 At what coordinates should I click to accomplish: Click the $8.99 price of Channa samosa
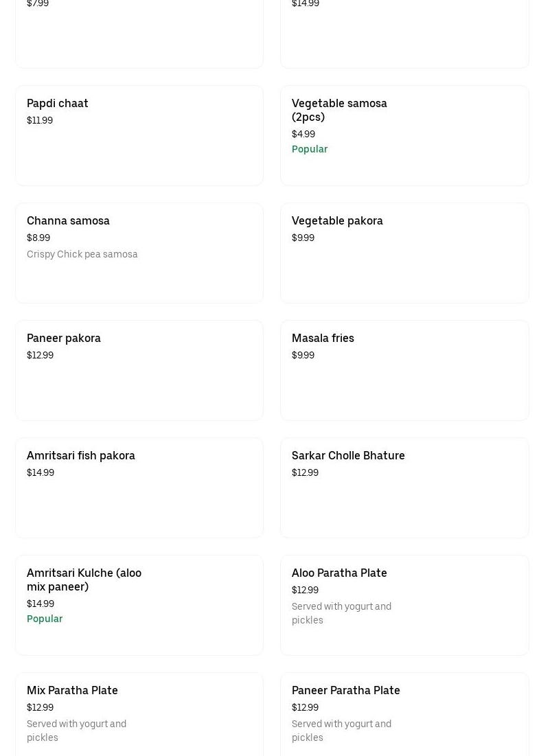tap(38, 238)
